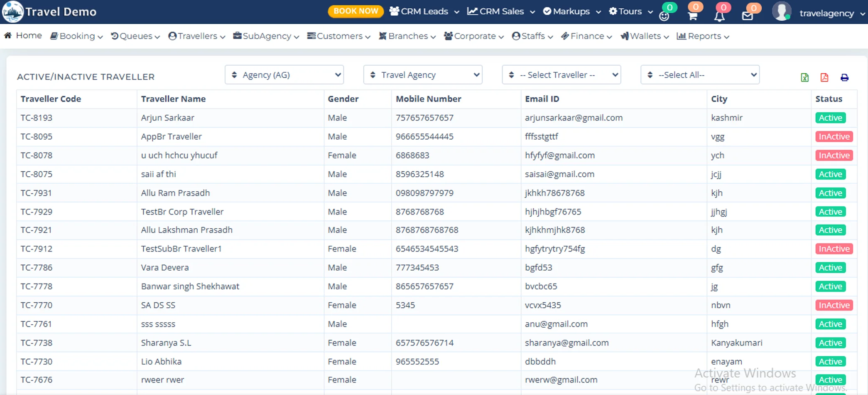Toggle Active status for Arjun Sarkaar
868x395 pixels.
click(830, 118)
